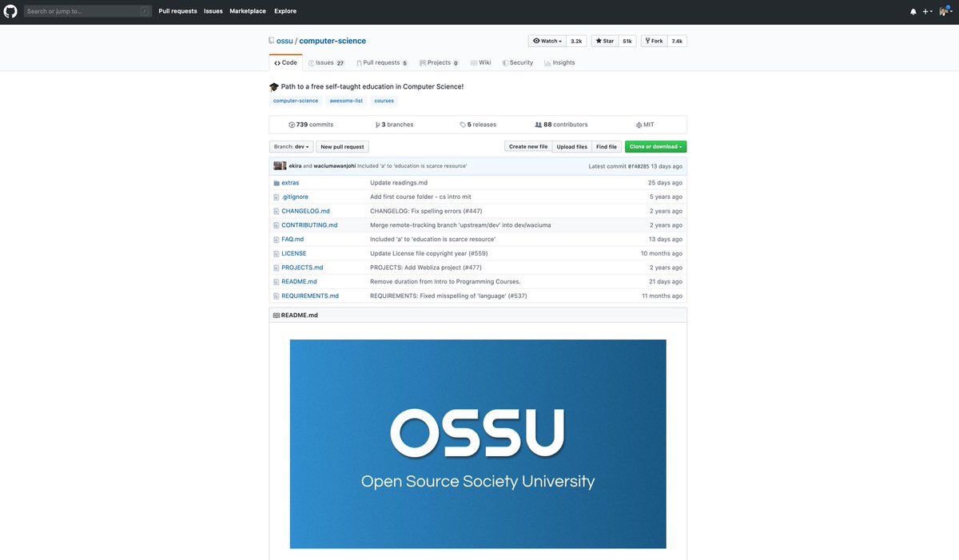Viewport: 959px width, 560px height.
Task: Open the PROJECTS.md file
Action: pos(302,268)
